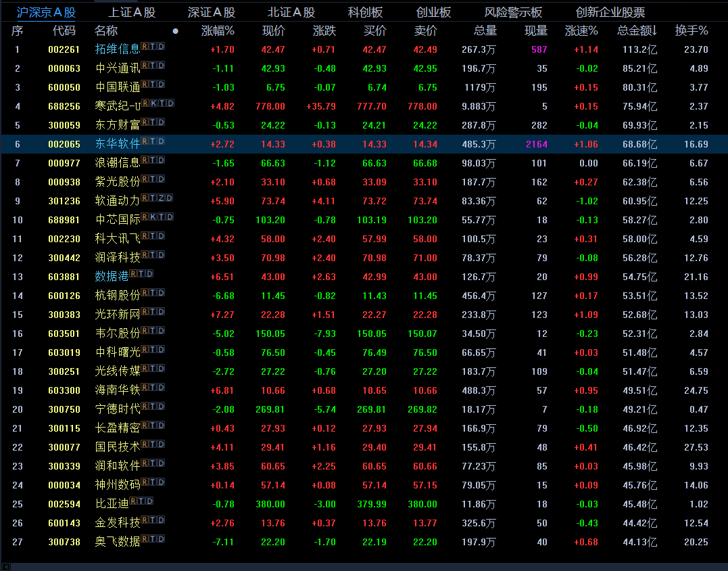Click the RTD badge next to 中兴通讯

click(153, 66)
